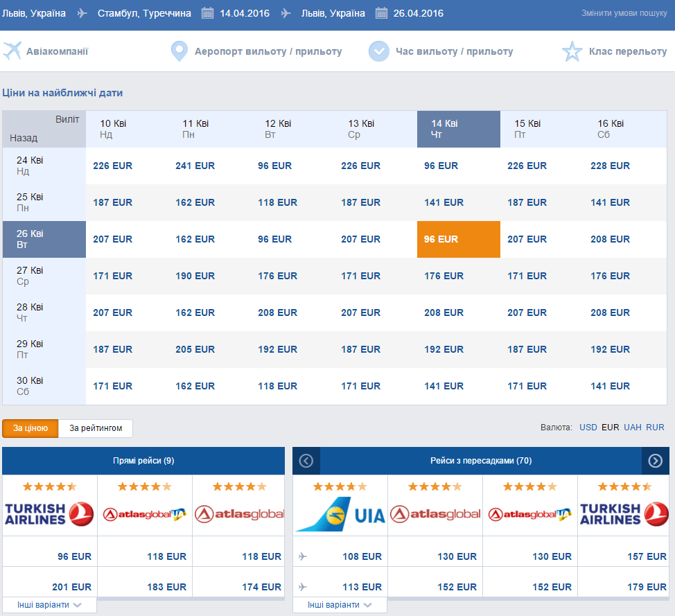Screen dimensions: 675x616
Task: Open the Аеропорт вильоту / прильоту filter
Action: 268,51
